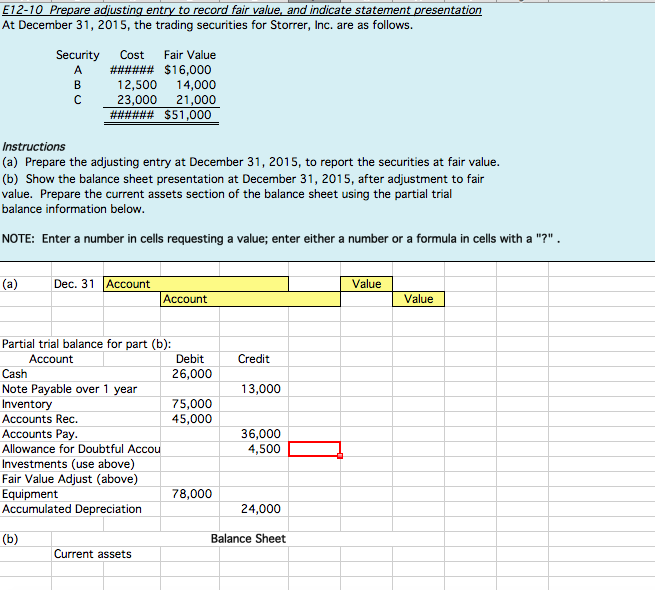Image resolution: width=655 pixels, height=590 pixels.
Task: Select the first yellow debit Account cell
Action: [195, 284]
